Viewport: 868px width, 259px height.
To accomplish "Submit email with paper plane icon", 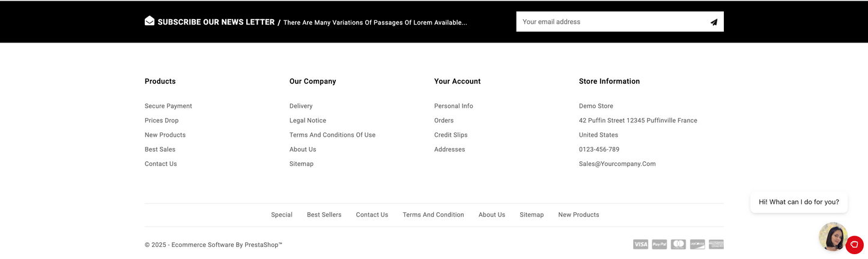I will (714, 22).
